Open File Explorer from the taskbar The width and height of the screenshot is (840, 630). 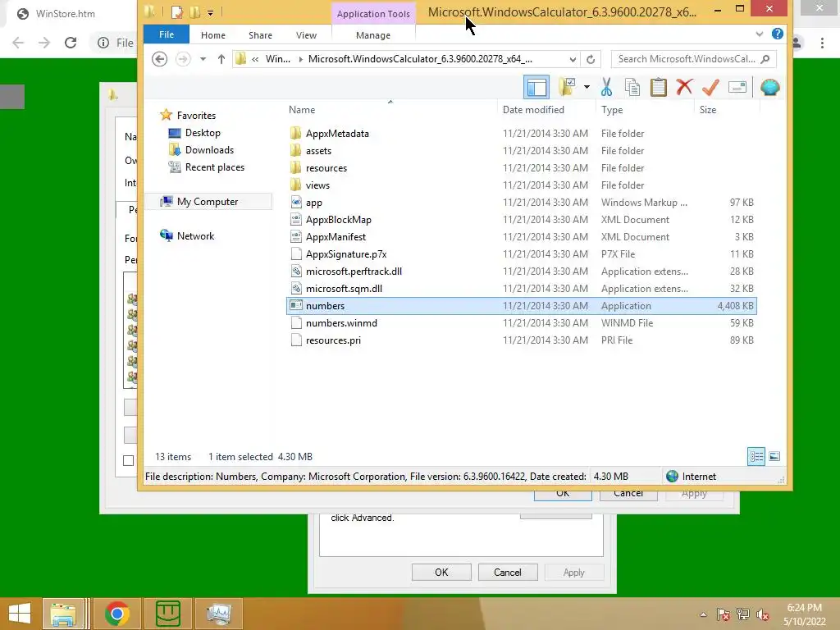(x=63, y=614)
